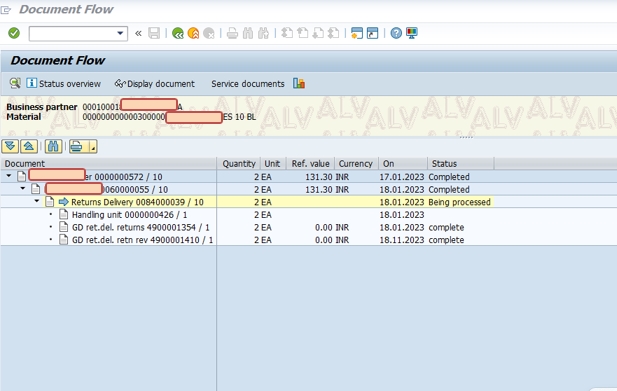
Task: Collapse the 060000055 / 10 node
Action: click(23, 189)
